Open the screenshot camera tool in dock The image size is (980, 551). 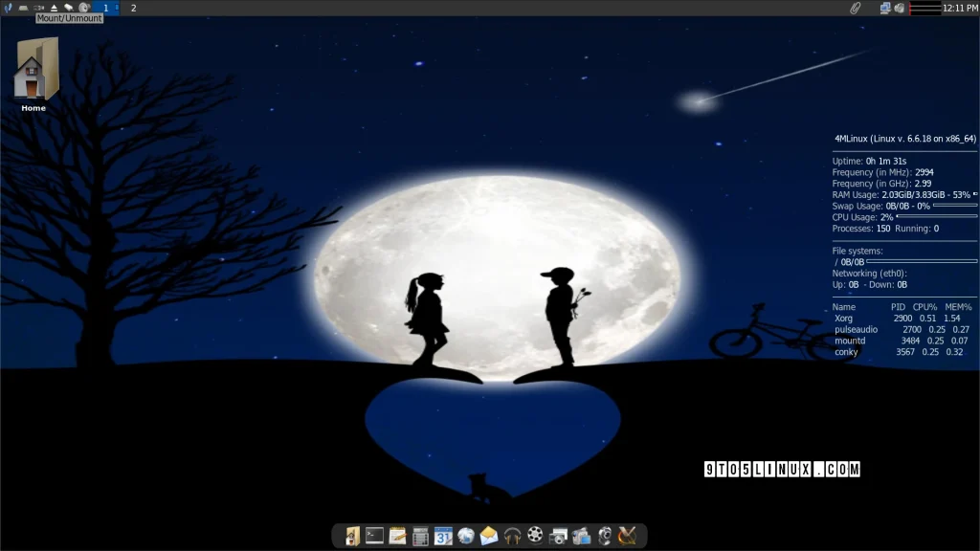tap(559, 536)
